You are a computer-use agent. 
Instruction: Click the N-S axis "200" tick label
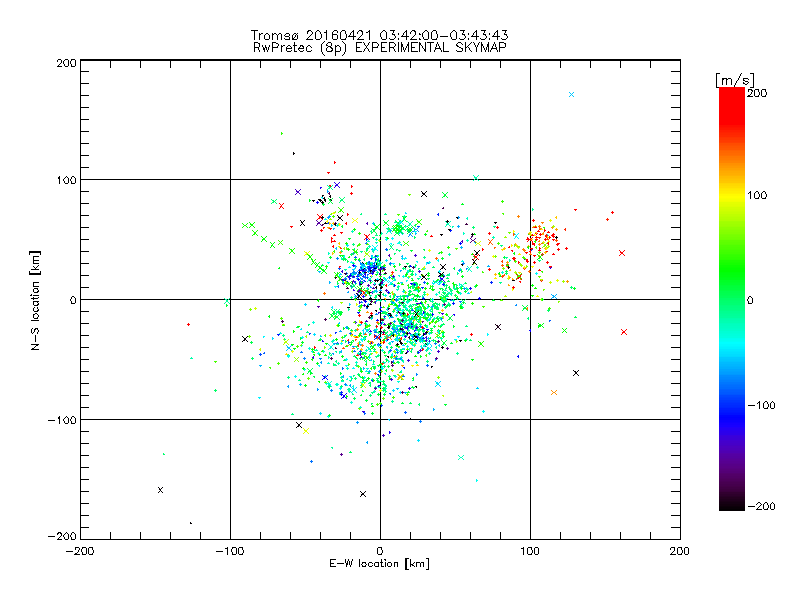point(66,63)
